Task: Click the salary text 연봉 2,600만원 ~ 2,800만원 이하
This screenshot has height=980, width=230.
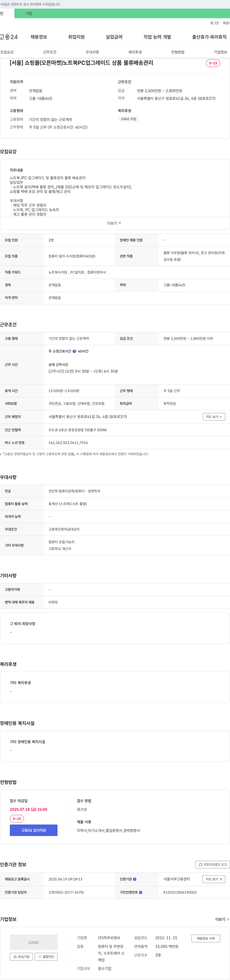Action: pyautogui.click(x=188, y=339)
